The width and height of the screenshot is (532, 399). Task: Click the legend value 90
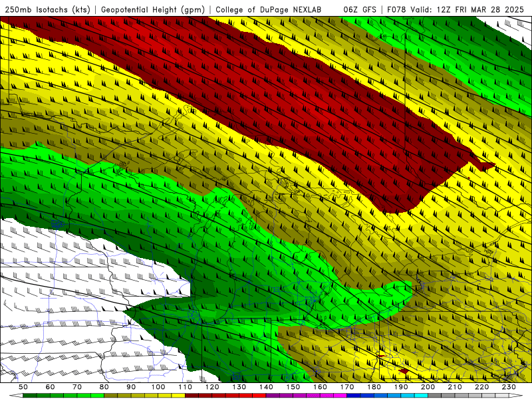131,387
